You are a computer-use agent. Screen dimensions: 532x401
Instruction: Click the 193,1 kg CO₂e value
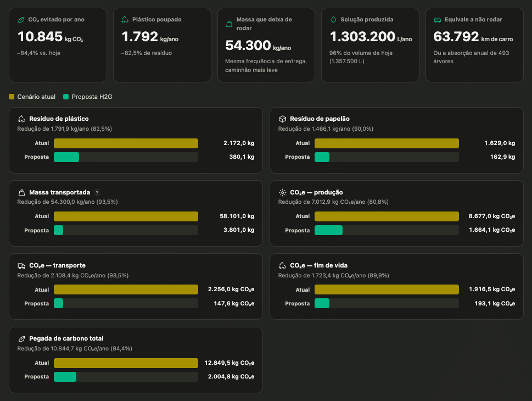pyautogui.click(x=495, y=304)
